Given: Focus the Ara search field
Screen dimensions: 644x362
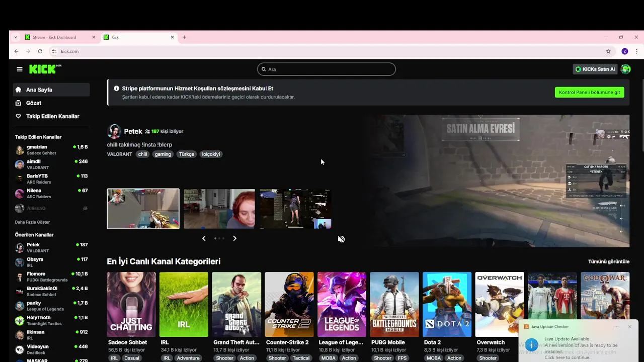Looking at the screenshot, I should (x=326, y=69).
